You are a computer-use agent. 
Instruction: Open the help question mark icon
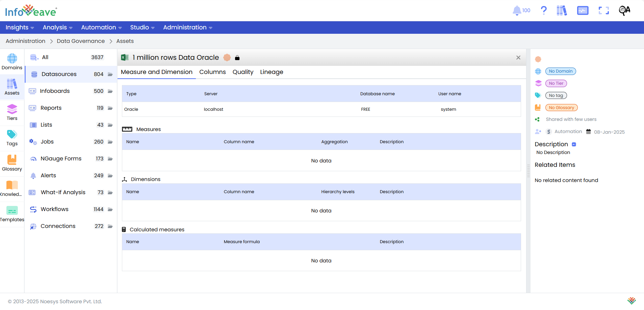coord(544,10)
